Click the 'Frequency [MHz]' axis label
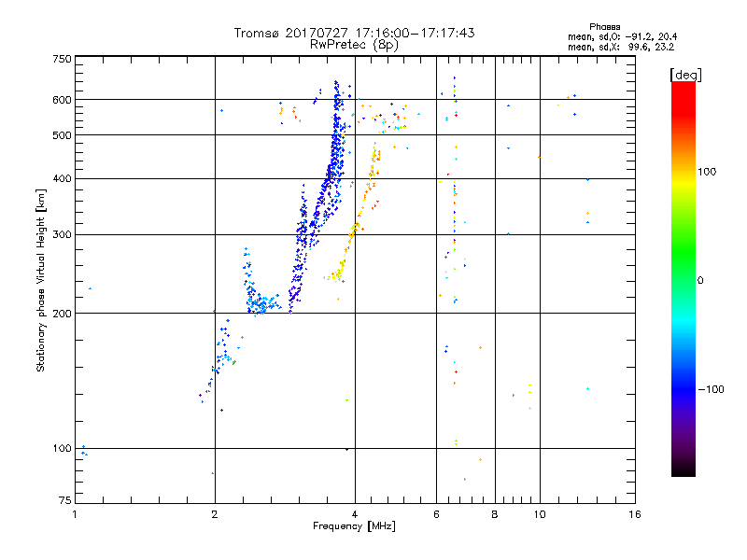 pos(354,526)
